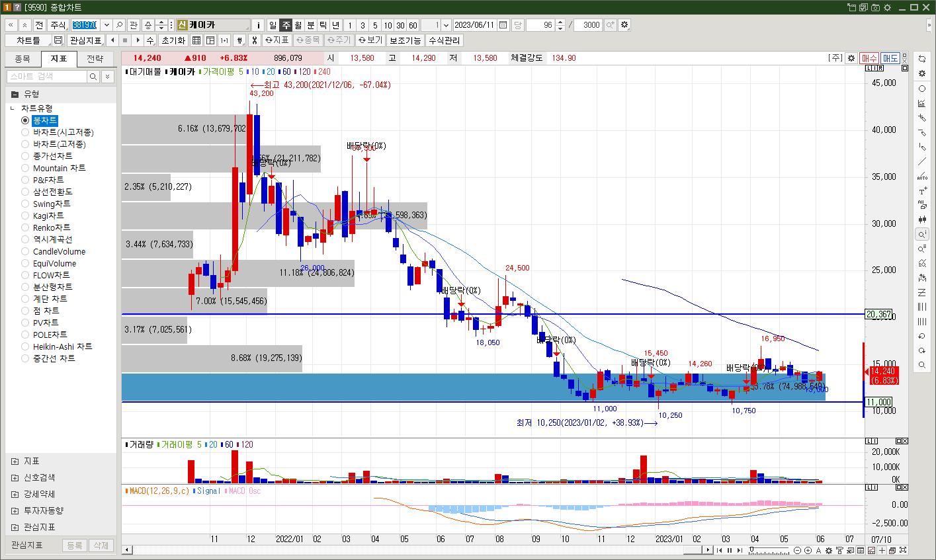Screen dimensions: 936x560
Task: Expand the 지표 tree node
Action: click(x=15, y=461)
